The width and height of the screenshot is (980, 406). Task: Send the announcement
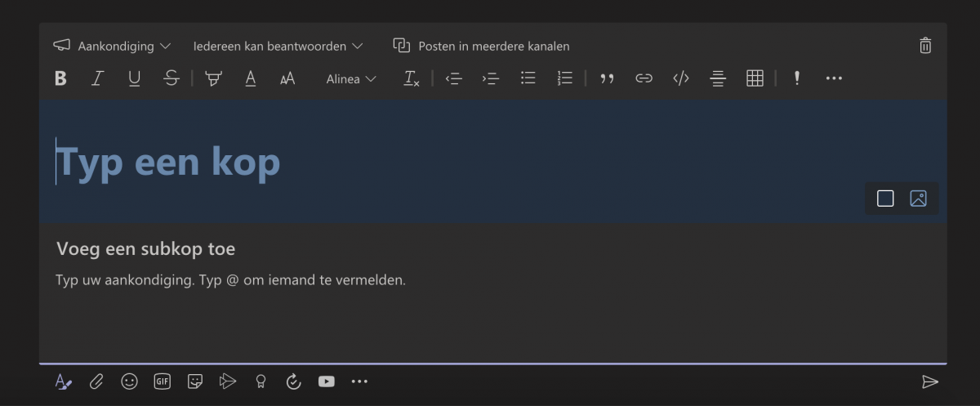929,381
